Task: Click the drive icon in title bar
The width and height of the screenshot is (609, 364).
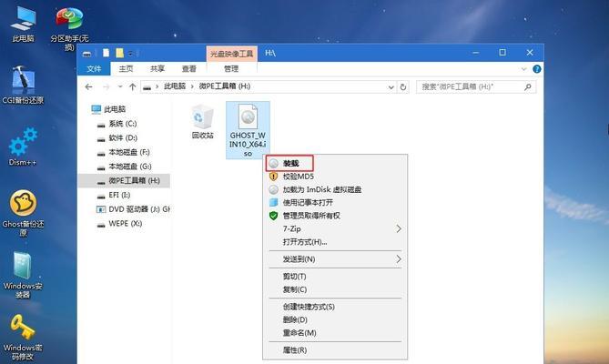Action: [x=87, y=53]
